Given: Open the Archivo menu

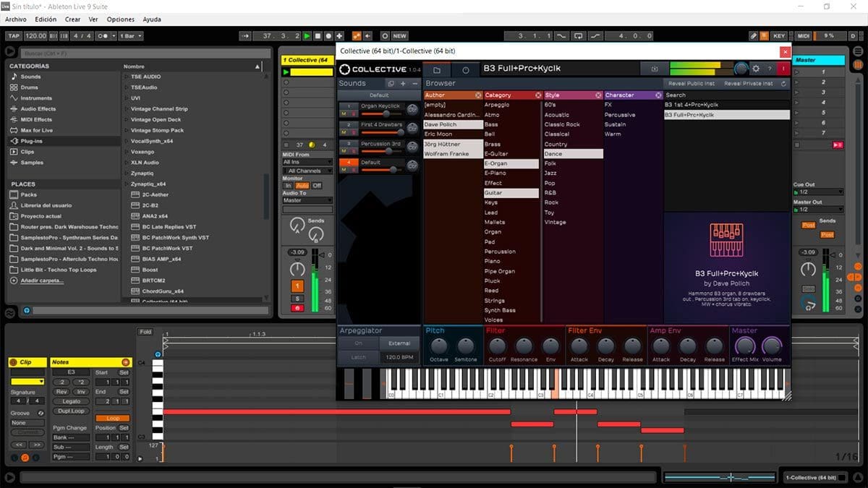Looking at the screenshot, I should (x=16, y=20).
